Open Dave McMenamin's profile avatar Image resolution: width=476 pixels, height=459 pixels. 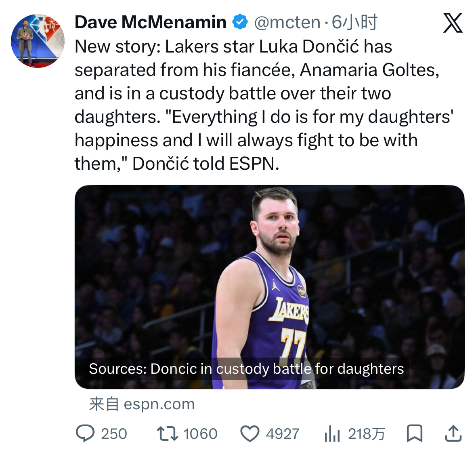pos(38,41)
